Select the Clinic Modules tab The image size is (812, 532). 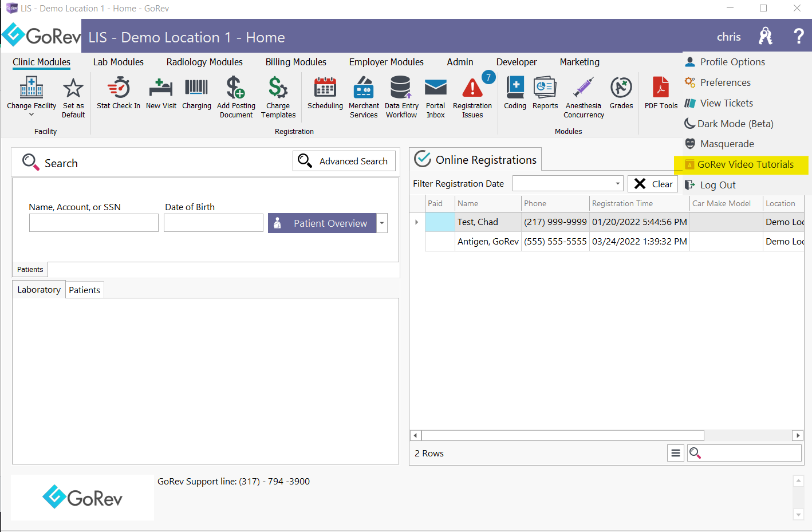[x=41, y=62]
